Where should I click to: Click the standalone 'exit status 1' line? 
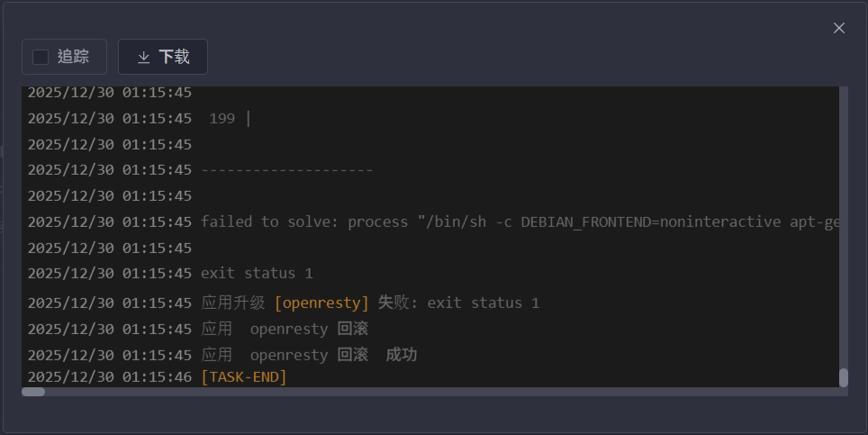pyautogui.click(x=257, y=273)
